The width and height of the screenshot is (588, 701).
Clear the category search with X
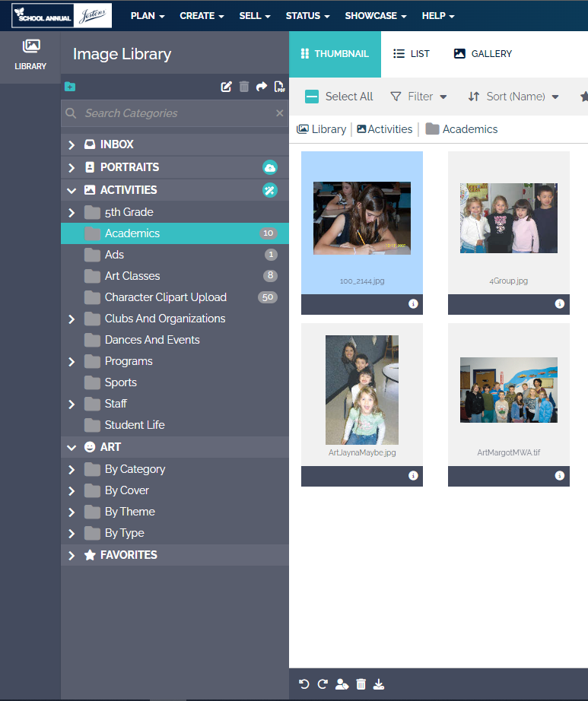[x=280, y=113]
